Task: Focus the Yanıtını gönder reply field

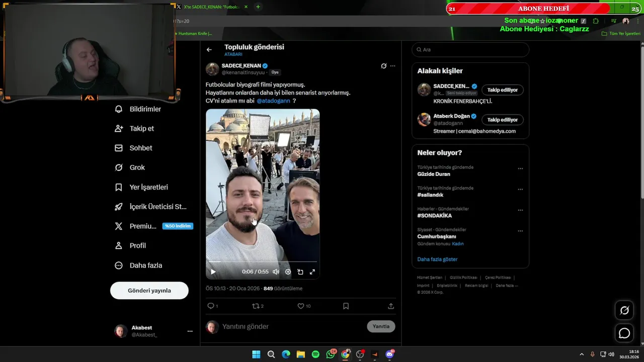Action: [292, 327]
